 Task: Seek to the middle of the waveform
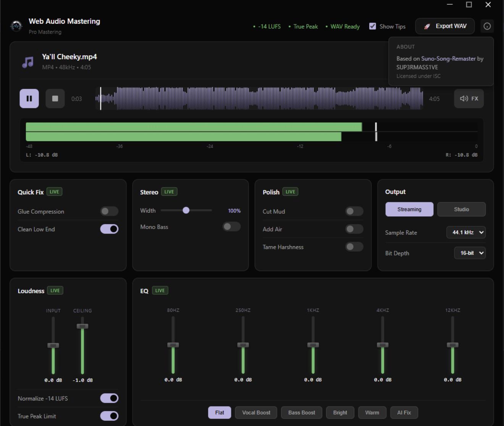259,98
